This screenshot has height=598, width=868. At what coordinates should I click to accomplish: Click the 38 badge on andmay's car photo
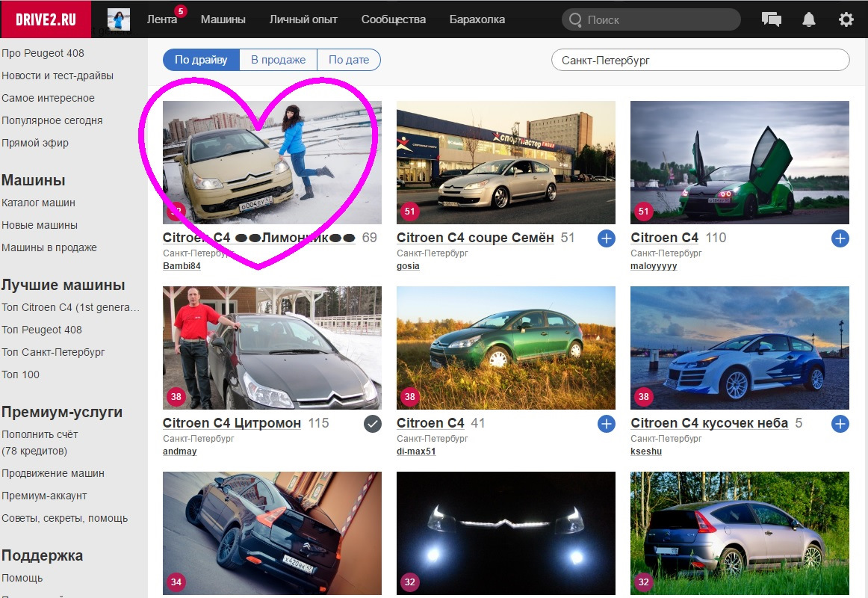[176, 396]
